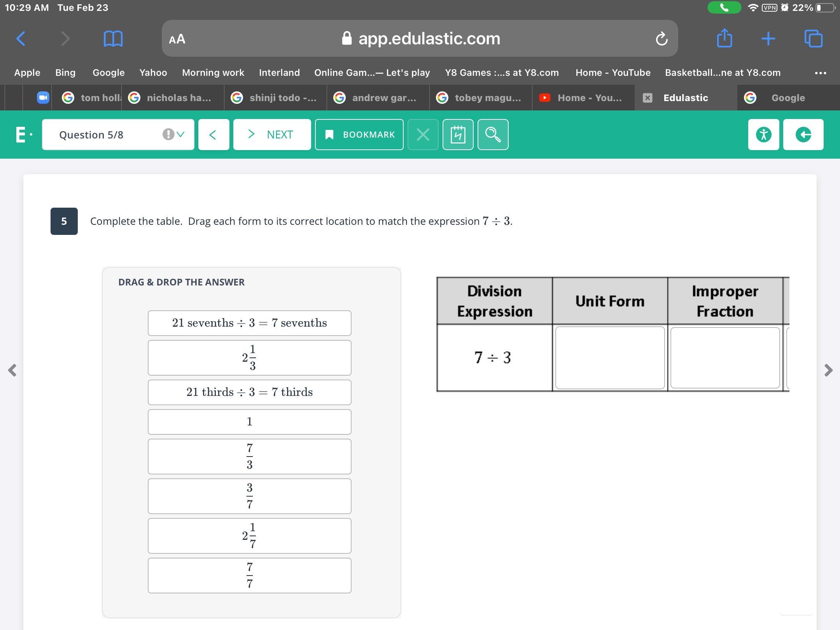Select the 7/3 fraction answer tile
The image size is (840, 630).
(x=249, y=457)
